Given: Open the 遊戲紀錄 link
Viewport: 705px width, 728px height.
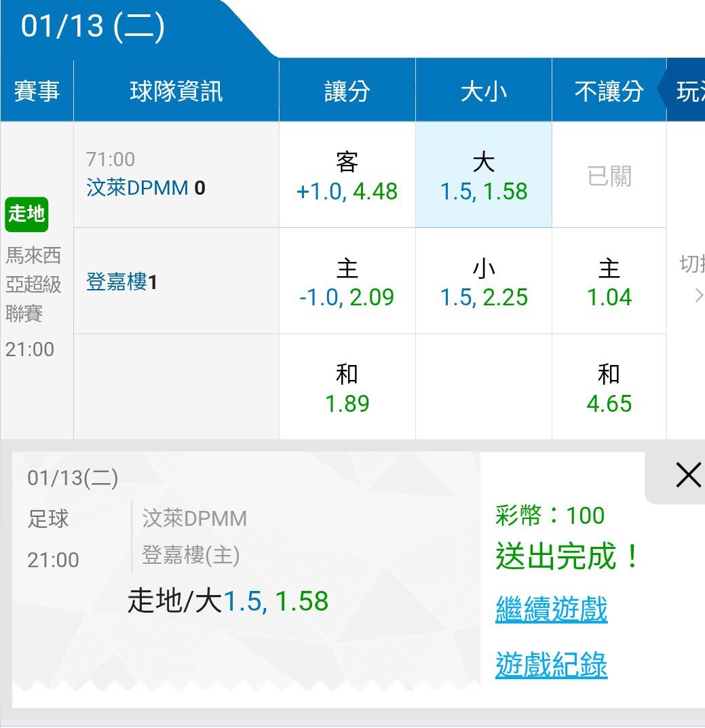Looking at the screenshot, I should pos(551,664).
